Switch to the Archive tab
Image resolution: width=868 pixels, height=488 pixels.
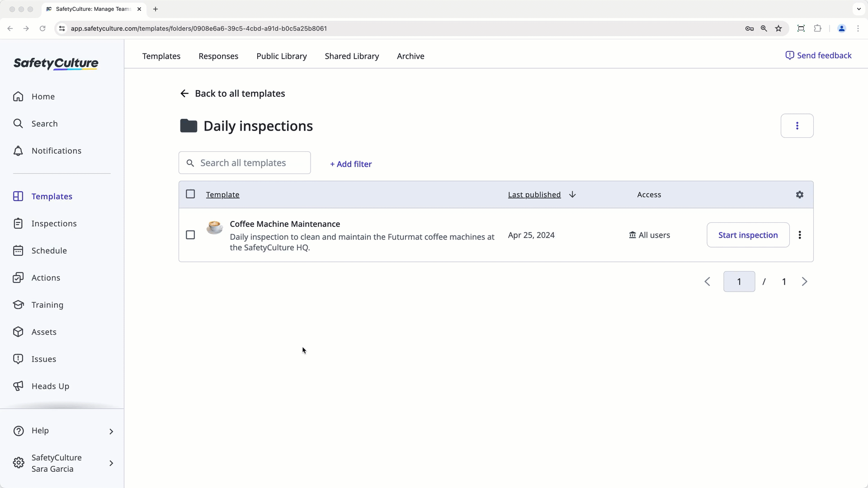[410, 56]
